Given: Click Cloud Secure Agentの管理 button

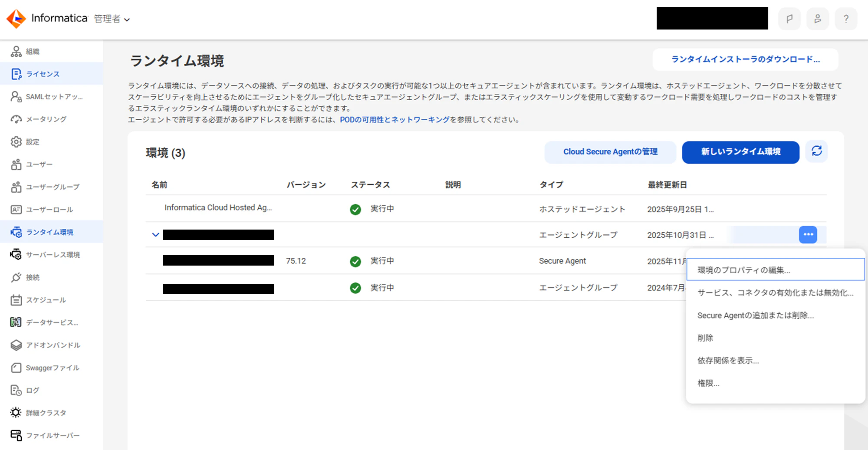Looking at the screenshot, I should [x=610, y=152].
